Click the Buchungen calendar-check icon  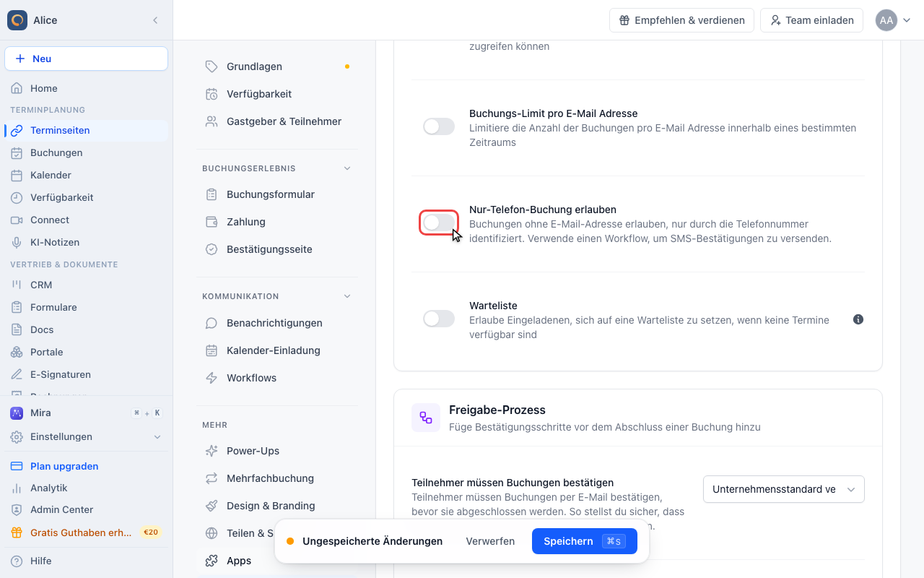17,152
